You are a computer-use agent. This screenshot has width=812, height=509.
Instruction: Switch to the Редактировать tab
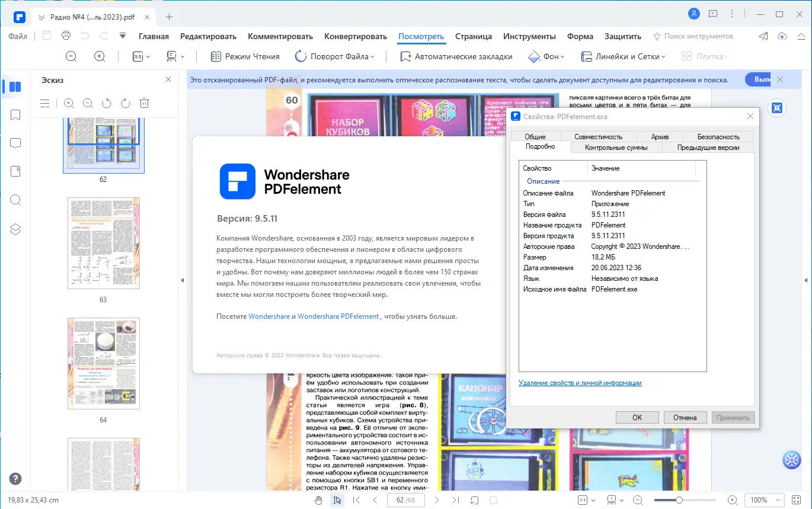click(x=208, y=36)
